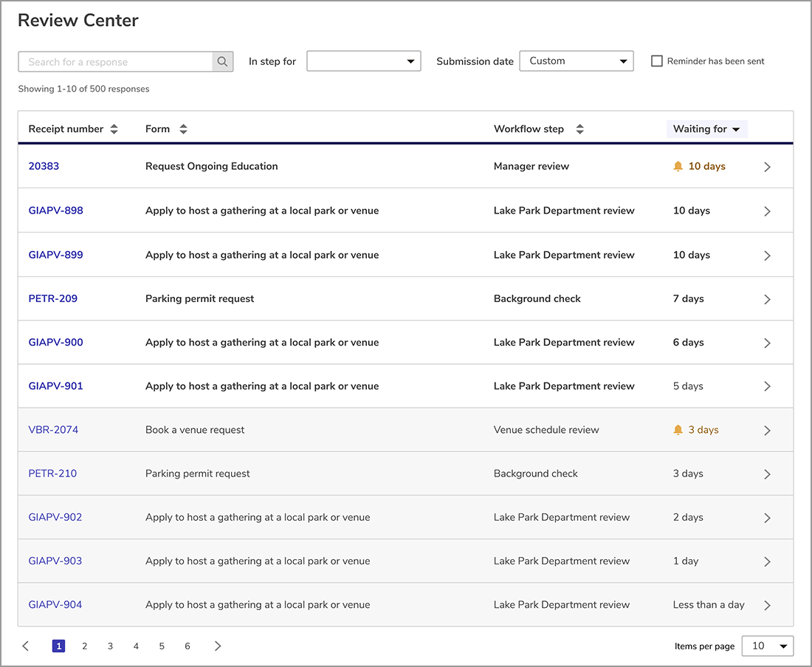This screenshot has height=667, width=812.
Task: Open row GIAPV-902 with its chevron arrow
Action: tap(768, 518)
